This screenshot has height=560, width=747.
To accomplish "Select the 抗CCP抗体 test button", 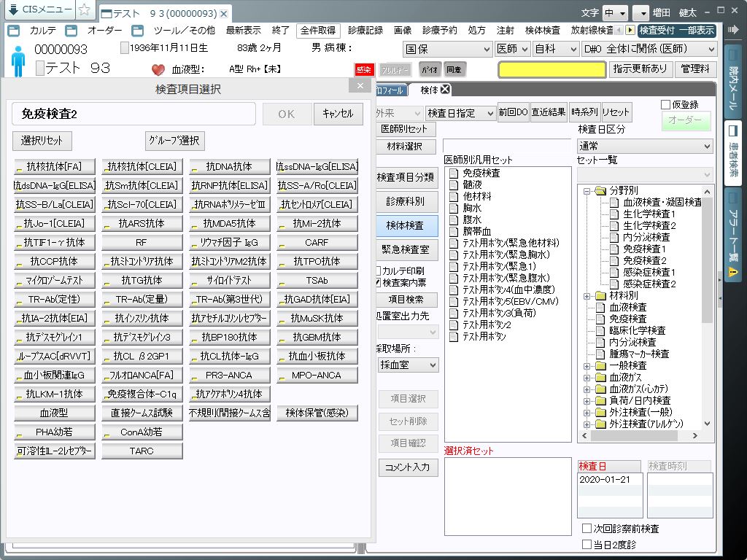I will (x=55, y=262).
